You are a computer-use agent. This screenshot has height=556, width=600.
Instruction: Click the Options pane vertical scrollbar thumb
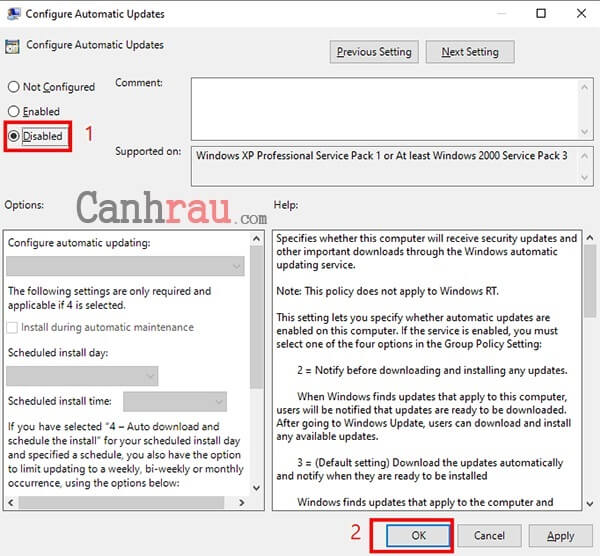(x=256, y=317)
